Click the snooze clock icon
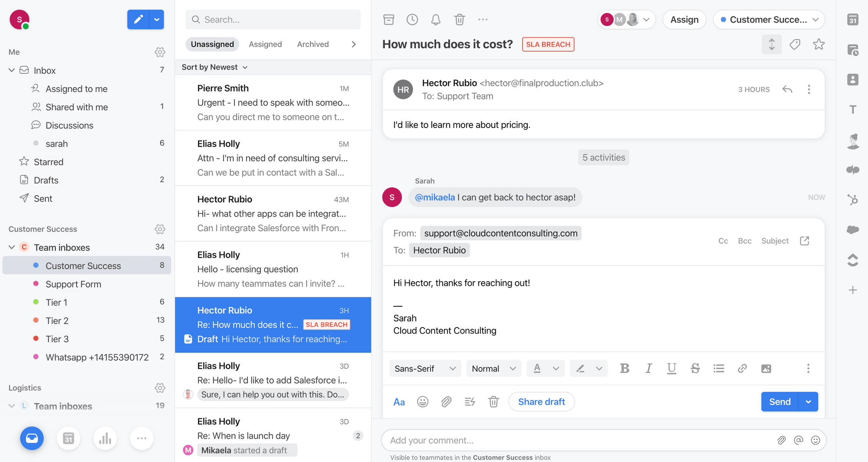Viewport: 868px width, 462px height. coord(412,20)
